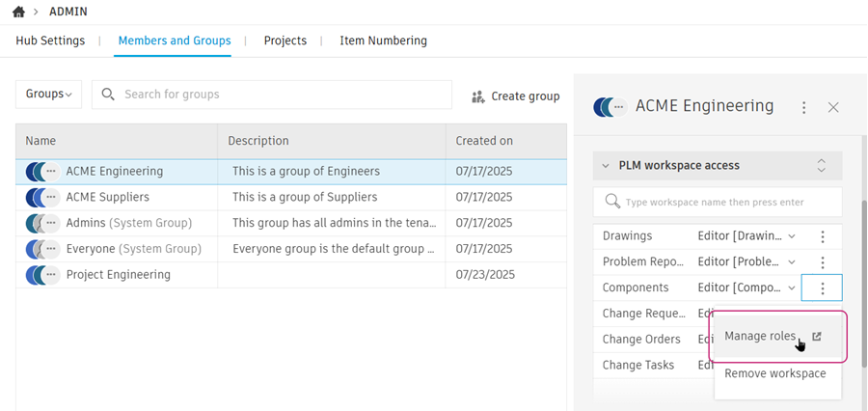This screenshot has width=868, height=411.
Task: Click the Project Engineering group avatar icon
Action: click(x=41, y=275)
